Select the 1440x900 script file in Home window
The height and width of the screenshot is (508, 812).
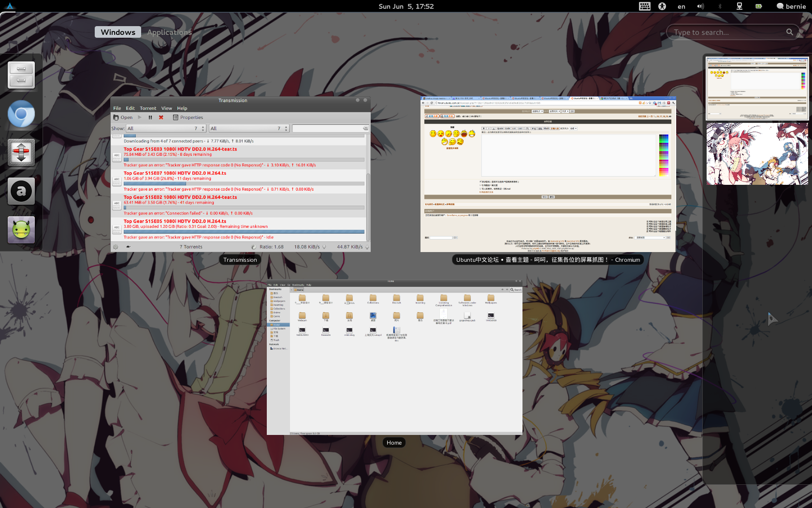(491, 317)
